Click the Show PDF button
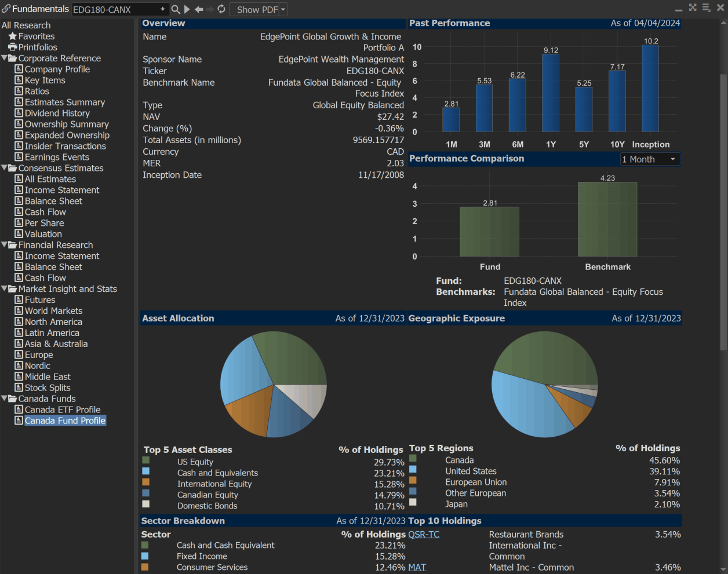Image resolution: width=728 pixels, height=574 pixels. point(257,10)
